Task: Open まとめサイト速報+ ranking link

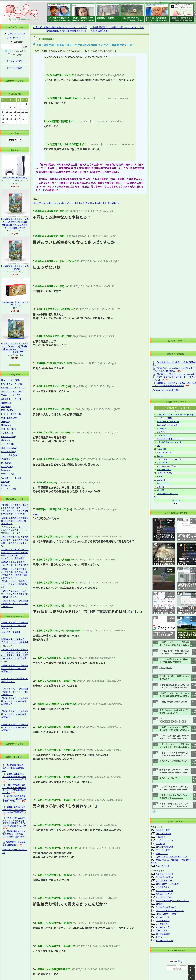Action: tap(164, 418)
